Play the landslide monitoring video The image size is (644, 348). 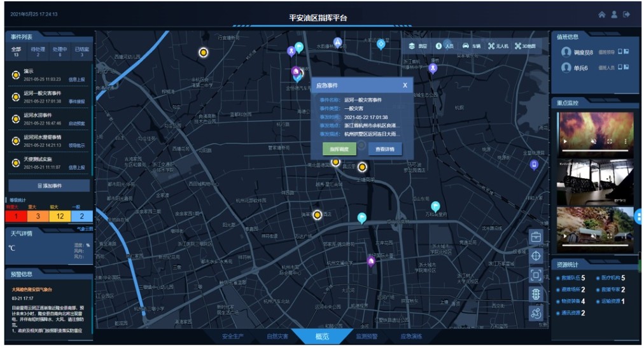tap(565, 237)
